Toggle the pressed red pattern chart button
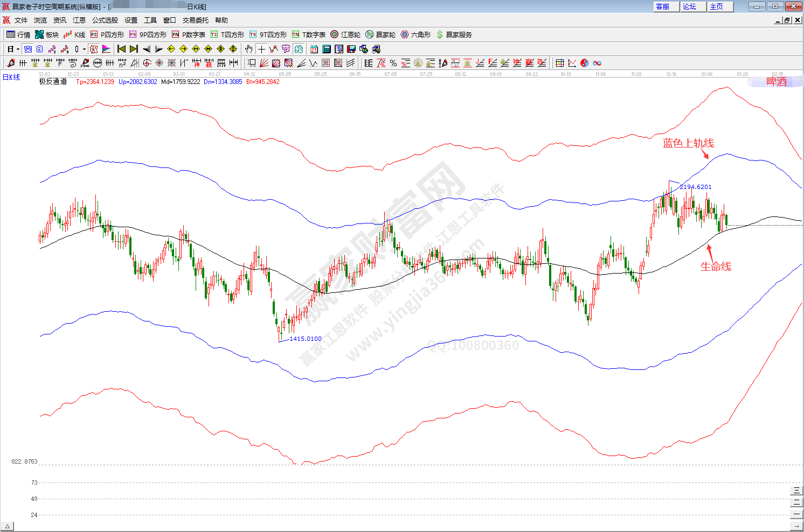 click(94, 49)
